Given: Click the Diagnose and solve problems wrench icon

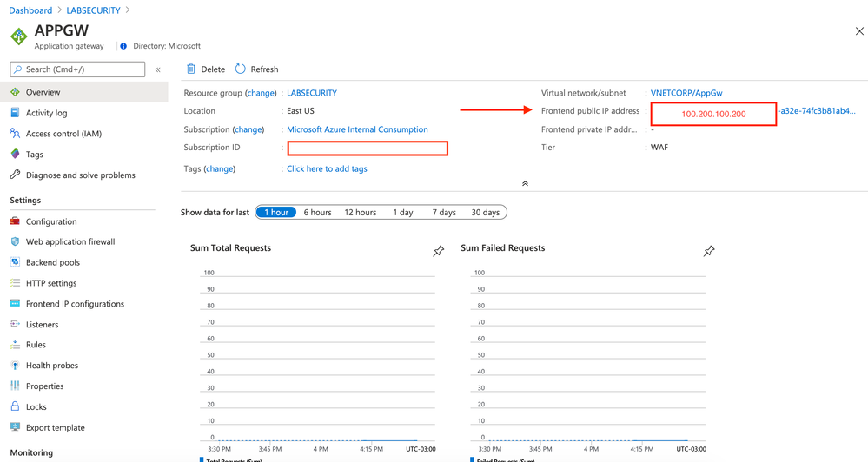Looking at the screenshot, I should coord(15,175).
